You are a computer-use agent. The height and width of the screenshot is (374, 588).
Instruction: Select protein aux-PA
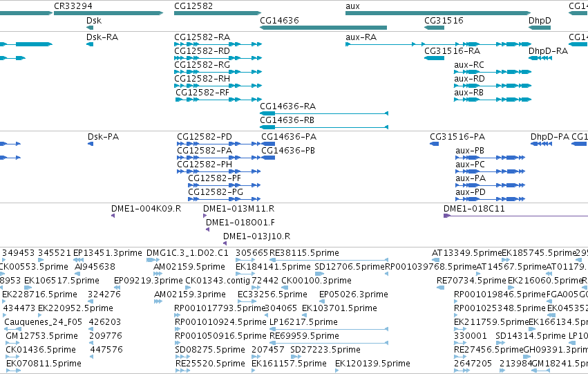point(471,178)
